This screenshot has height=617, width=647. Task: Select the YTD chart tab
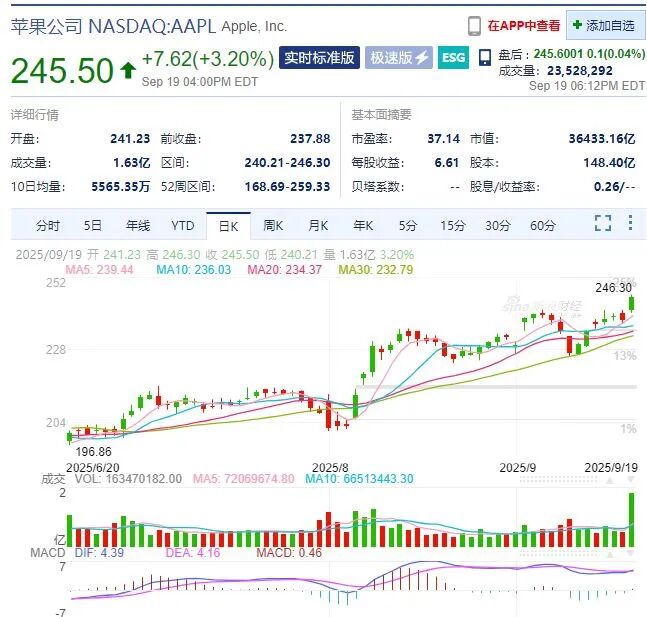[183, 226]
